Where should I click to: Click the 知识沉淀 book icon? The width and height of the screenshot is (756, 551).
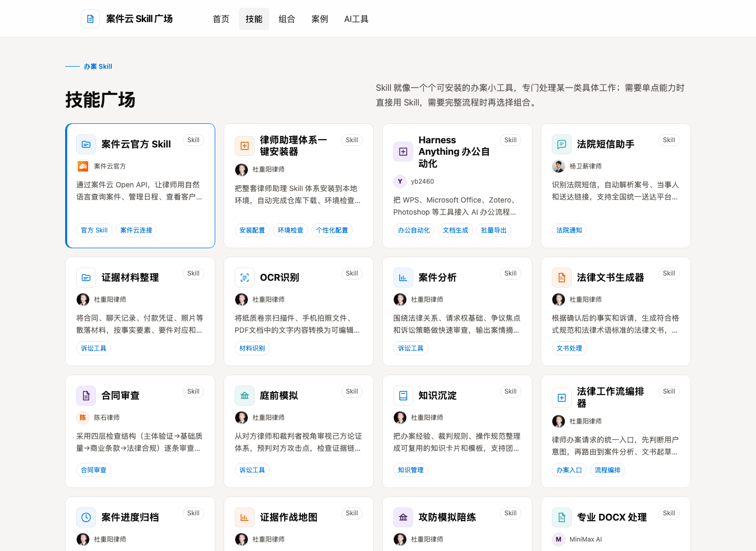pos(403,396)
